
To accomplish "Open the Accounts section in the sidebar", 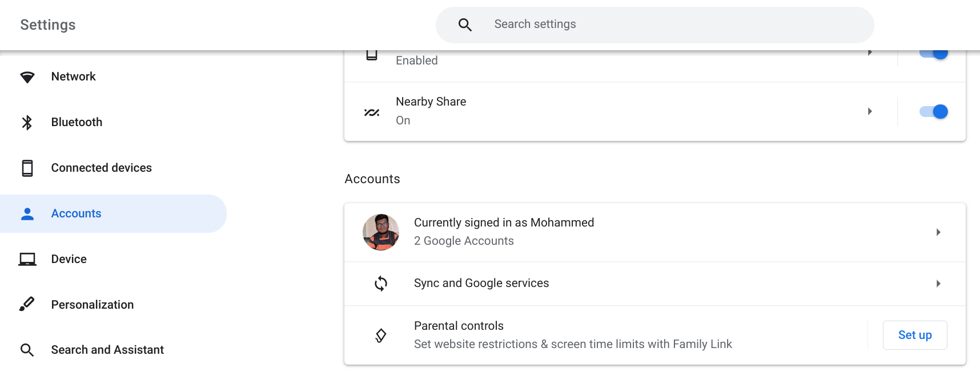I will pos(76,213).
